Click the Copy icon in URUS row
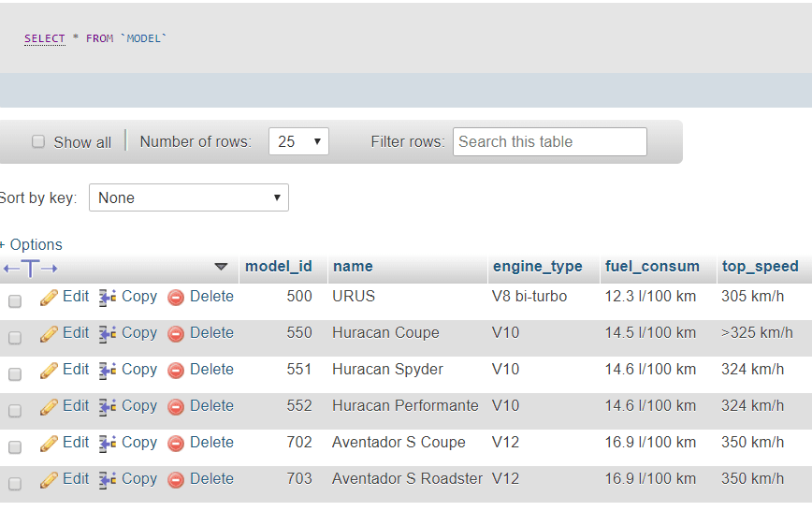 pyautogui.click(x=108, y=298)
